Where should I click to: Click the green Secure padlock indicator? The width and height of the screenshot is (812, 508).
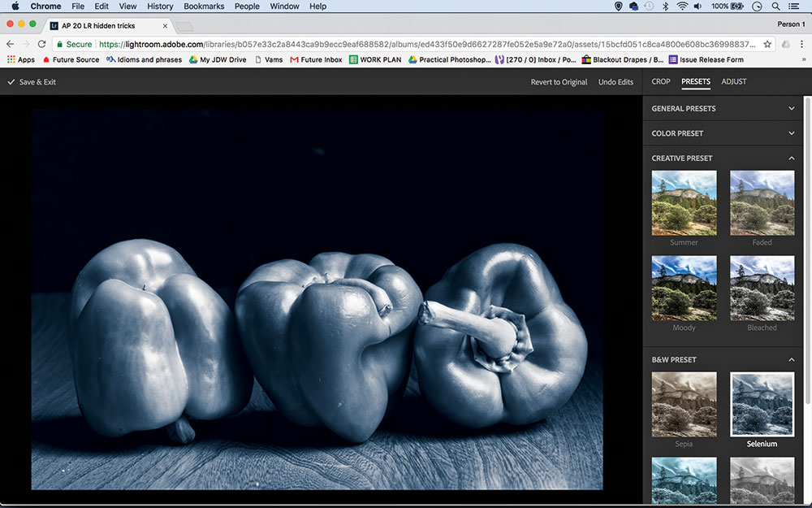74,44
